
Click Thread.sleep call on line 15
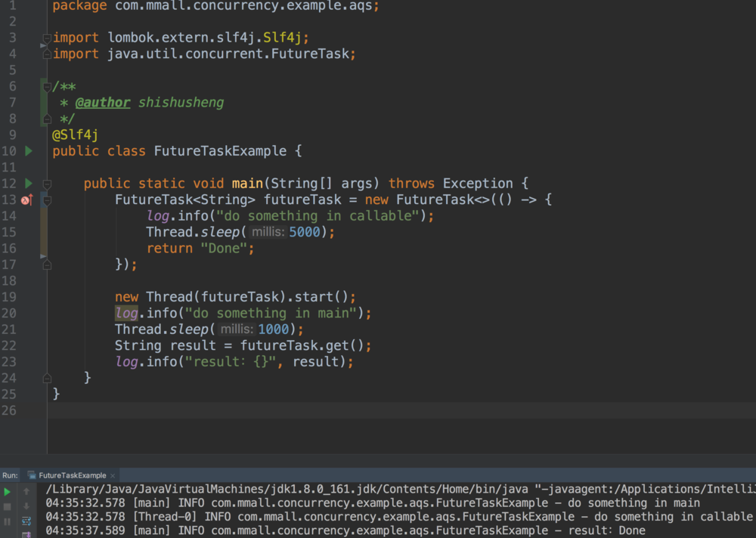pyautogui.click(x=240, y=233)
